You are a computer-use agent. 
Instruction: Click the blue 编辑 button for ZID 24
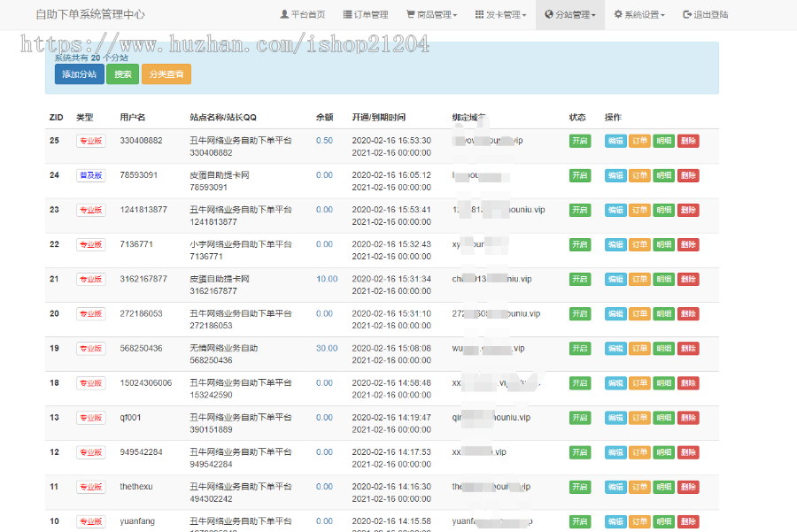[615, 175]
